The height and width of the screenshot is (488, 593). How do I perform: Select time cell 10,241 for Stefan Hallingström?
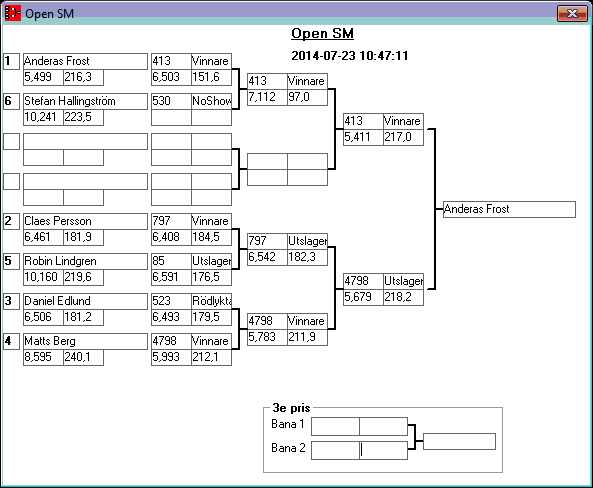coord(43,117)
